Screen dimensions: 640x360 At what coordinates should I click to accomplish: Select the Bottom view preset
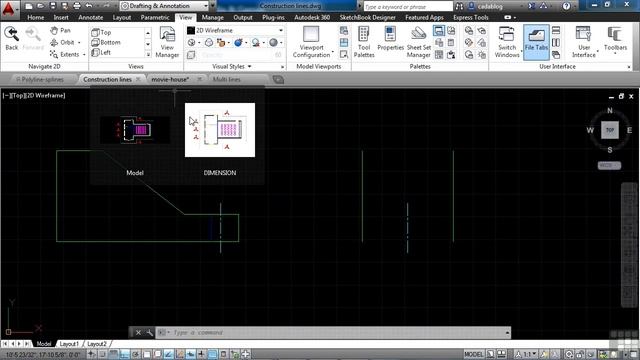tap(106, 42)
